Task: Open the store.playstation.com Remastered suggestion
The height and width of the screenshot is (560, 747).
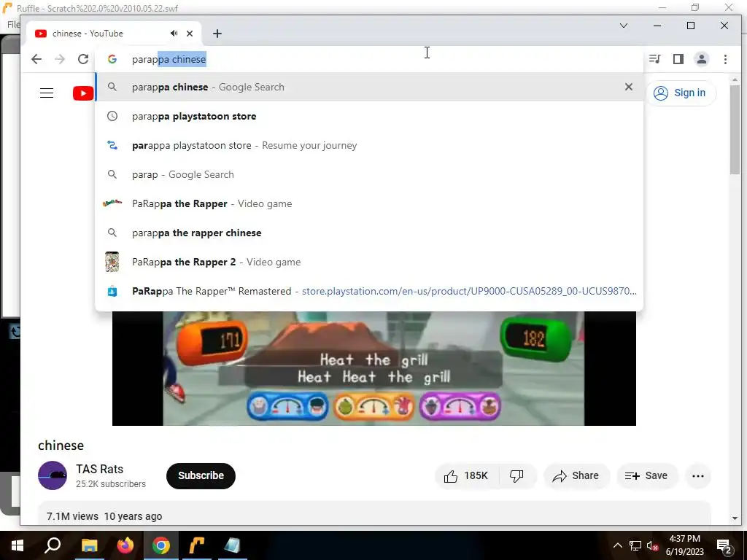Action: [x=369, y=291]
